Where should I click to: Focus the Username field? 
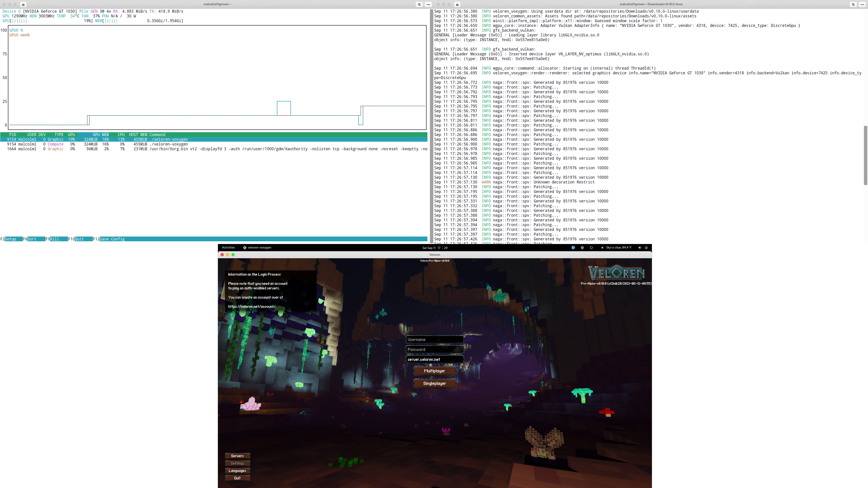click(435, 340)
